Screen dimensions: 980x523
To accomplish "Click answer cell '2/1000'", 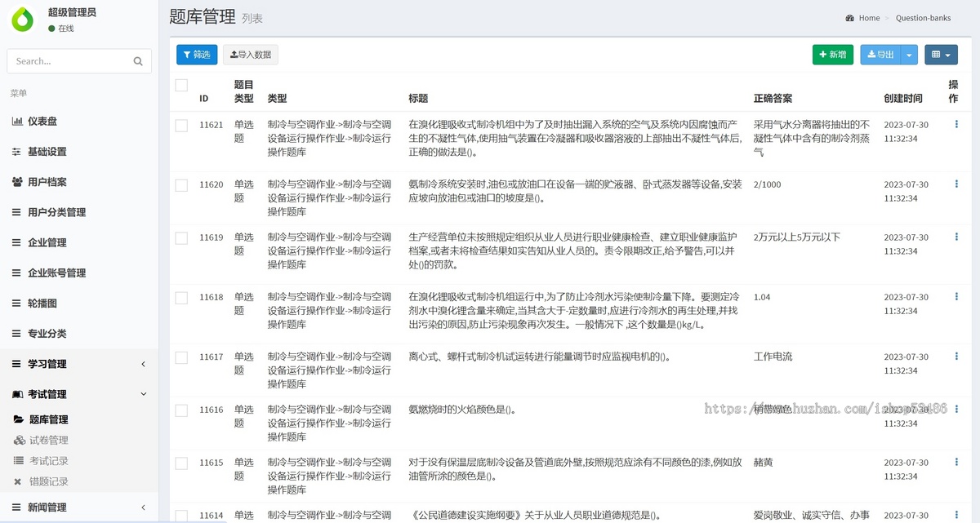I will [768, 184].
